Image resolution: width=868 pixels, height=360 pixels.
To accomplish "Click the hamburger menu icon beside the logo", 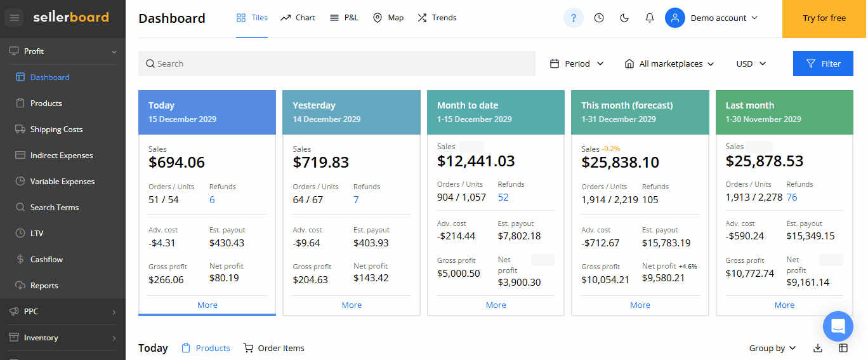I will tap(15, 18).
